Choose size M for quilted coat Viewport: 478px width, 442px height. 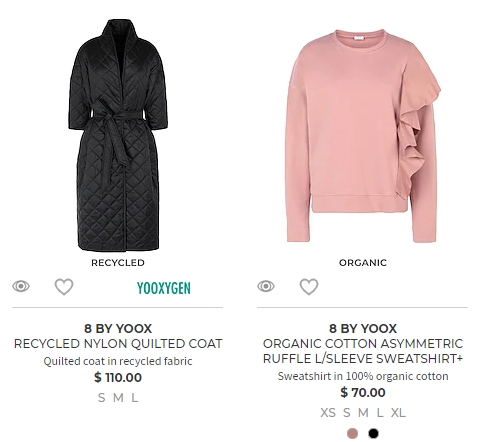click(x=118, y=398)
